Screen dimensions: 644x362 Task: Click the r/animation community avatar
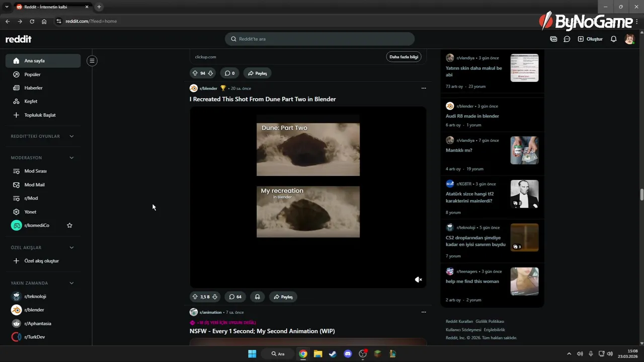(x=194, y=312)
